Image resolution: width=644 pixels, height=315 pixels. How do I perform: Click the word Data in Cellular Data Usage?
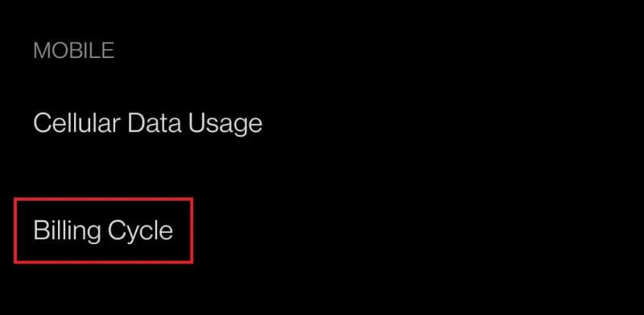point(155,122)
